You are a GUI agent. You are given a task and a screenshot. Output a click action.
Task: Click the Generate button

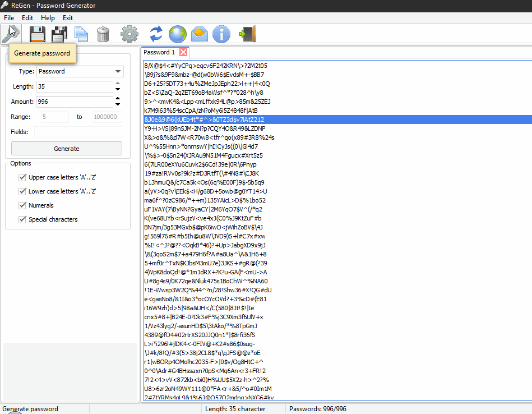coord(67,149)
